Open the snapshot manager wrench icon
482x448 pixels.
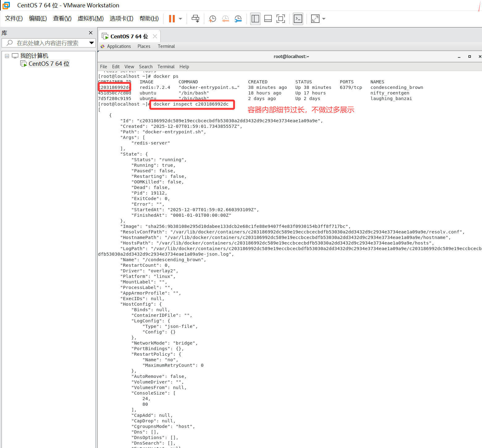(x=238, y=19)
